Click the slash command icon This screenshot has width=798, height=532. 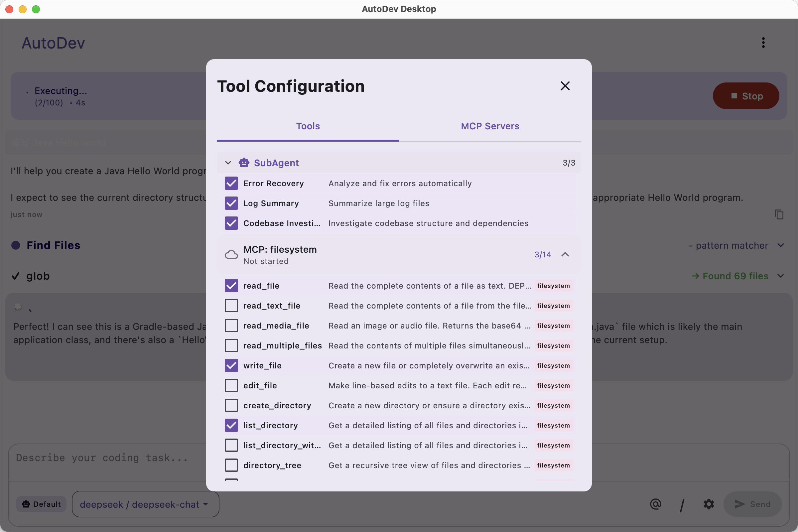[682, 504]
